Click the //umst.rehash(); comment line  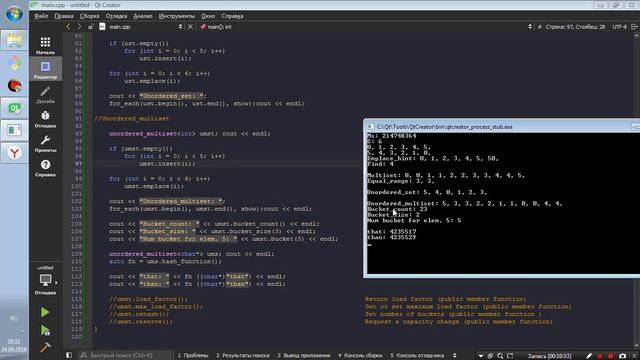tap(139, 314)
